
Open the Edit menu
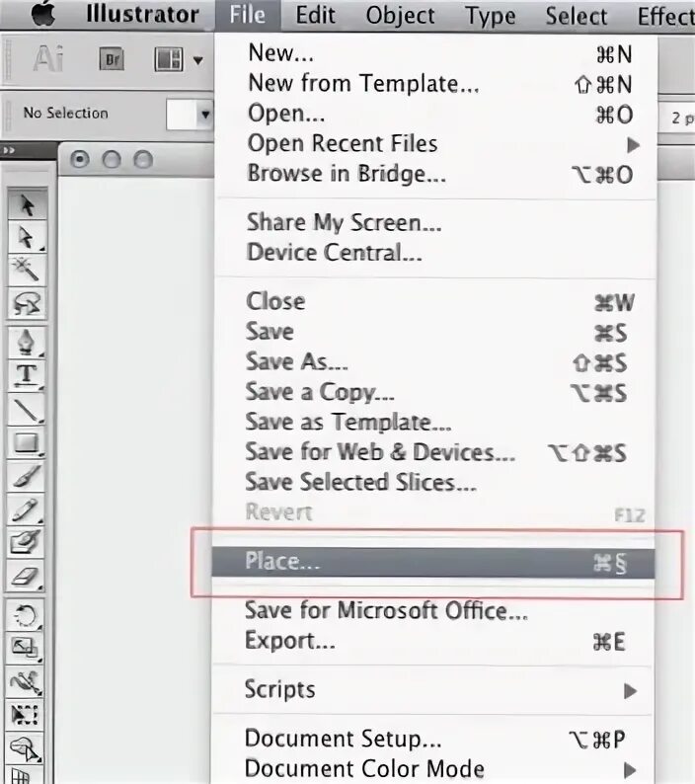tap(316, 15)
